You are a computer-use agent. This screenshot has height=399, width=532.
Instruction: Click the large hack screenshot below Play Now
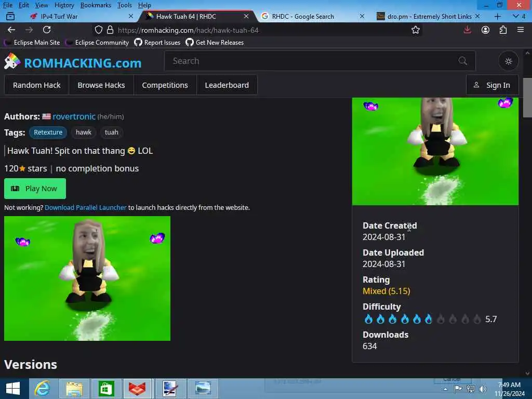click(x=87, y=278)
